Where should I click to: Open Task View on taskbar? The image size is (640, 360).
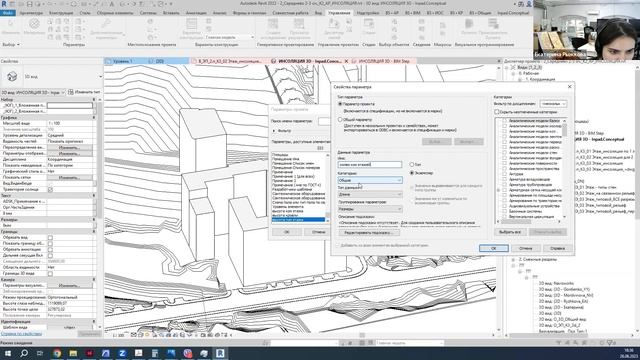[40, 353]
